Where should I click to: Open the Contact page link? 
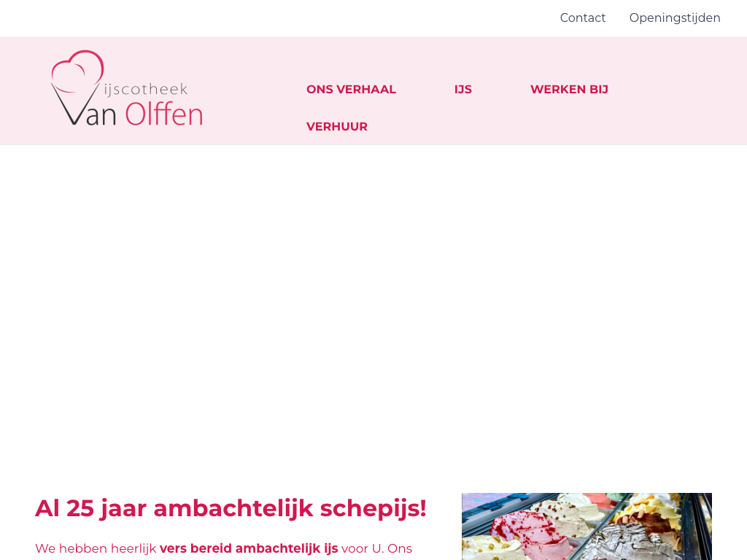582,17
